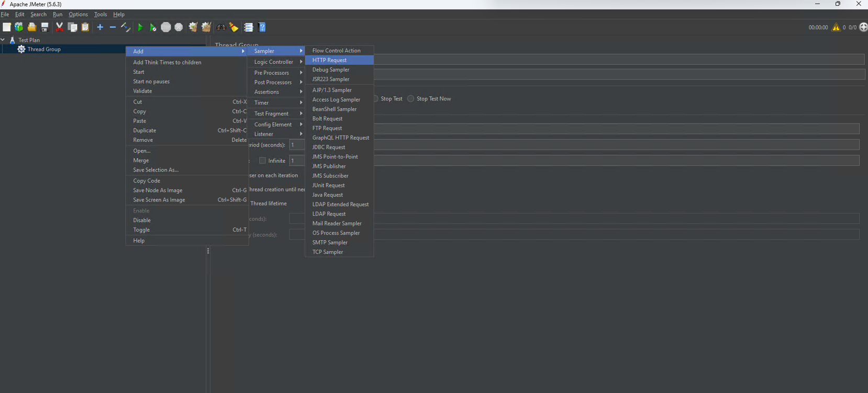Select Validate in context menu
Viewport: 868px width, 393px height.
(x=187, y=91)
